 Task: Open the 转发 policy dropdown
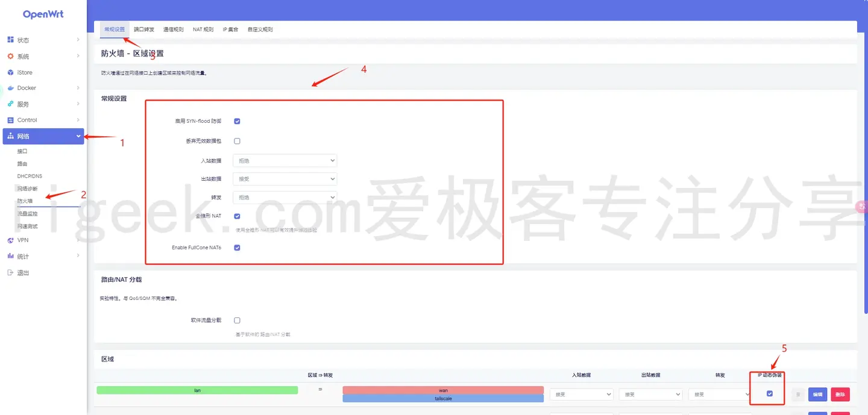285,197
